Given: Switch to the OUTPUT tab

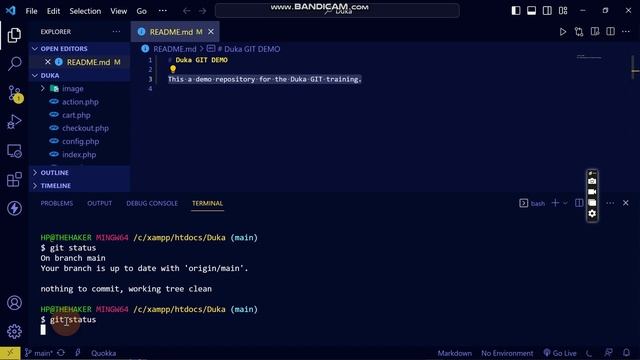Looking at the screenshot, I should coord(99,203).
